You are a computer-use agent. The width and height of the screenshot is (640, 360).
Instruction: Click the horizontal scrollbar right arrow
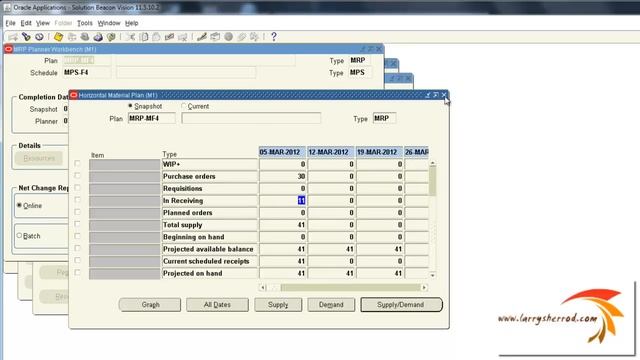click(424, 288)
